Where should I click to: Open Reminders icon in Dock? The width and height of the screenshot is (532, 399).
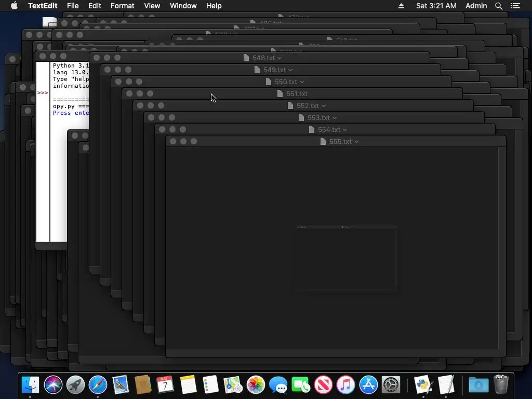(x=210, y=385)
